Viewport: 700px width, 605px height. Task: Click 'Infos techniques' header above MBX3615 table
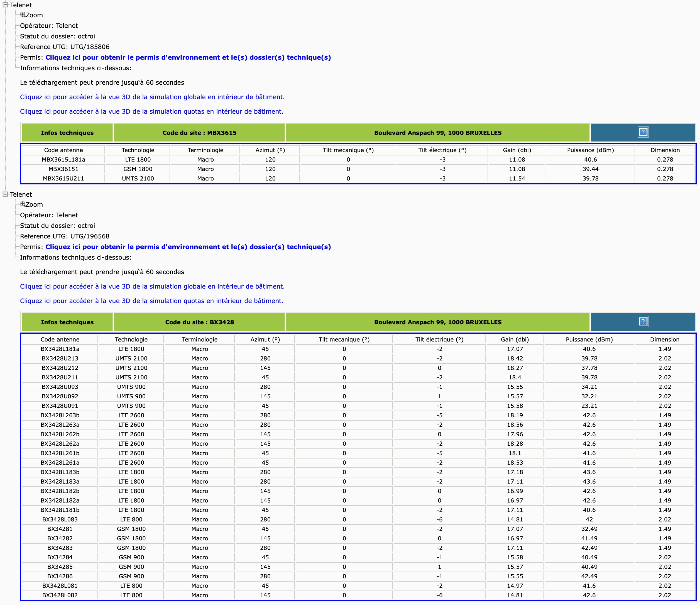tap(67, 133)
